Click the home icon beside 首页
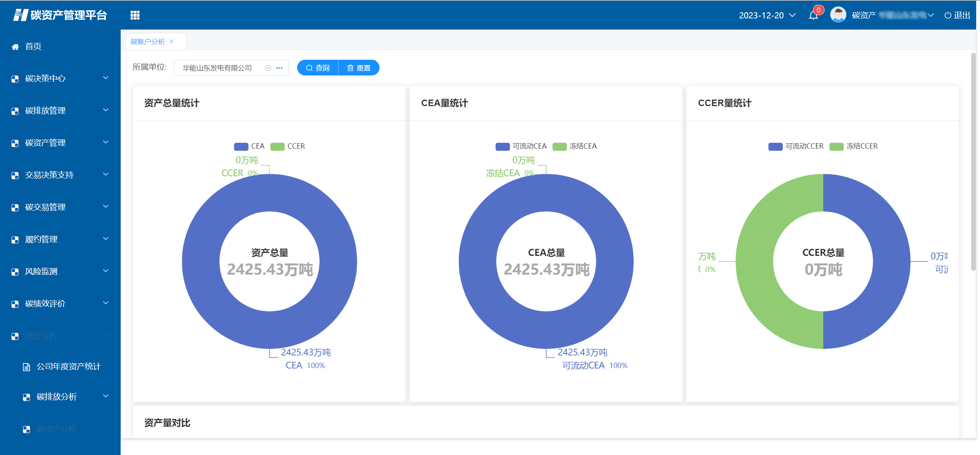 point(15,47)
